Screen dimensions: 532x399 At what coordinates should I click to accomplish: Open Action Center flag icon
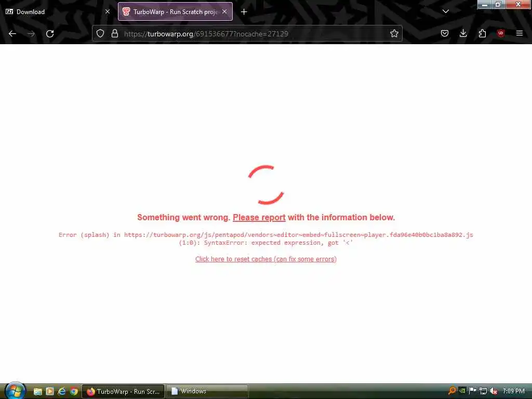point(473,391)
